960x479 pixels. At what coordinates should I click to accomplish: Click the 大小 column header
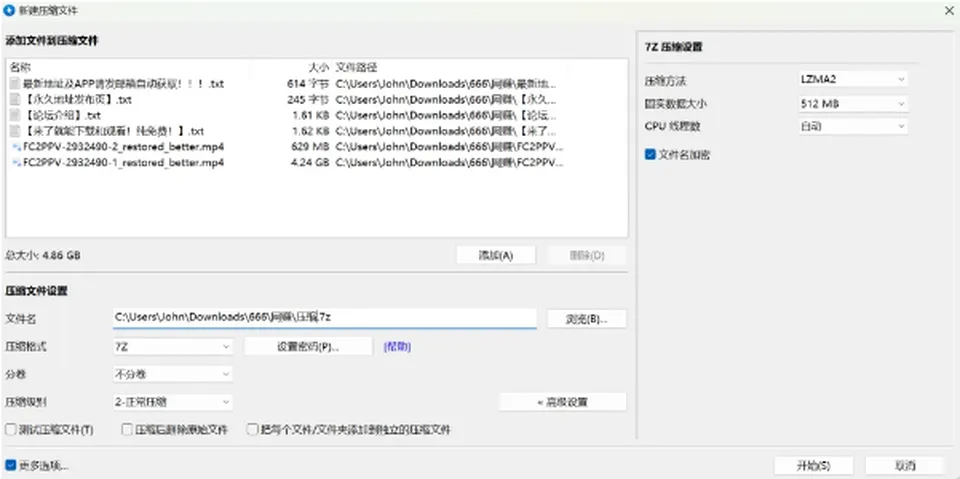[318, 67]
